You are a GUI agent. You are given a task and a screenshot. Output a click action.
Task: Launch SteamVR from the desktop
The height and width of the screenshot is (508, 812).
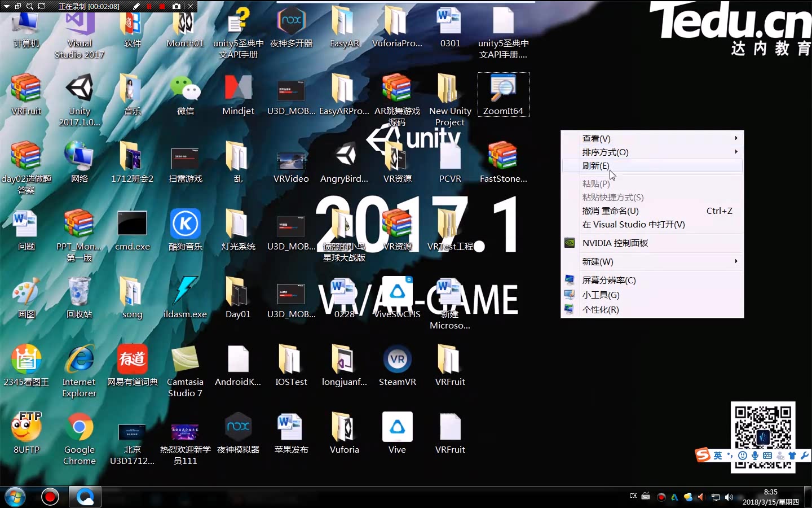click(x=397, y=360)
